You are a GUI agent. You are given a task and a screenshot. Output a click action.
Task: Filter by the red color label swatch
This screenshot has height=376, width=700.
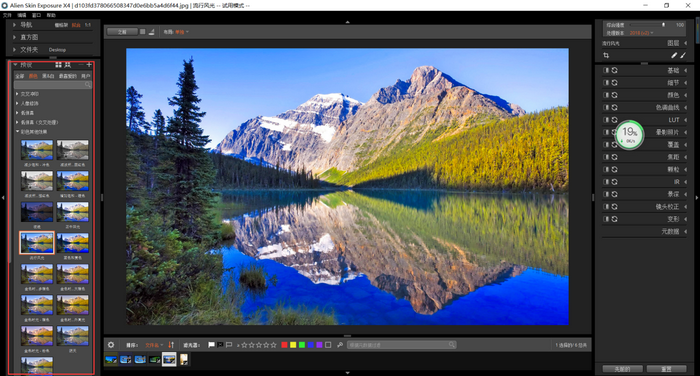point(284,345)
